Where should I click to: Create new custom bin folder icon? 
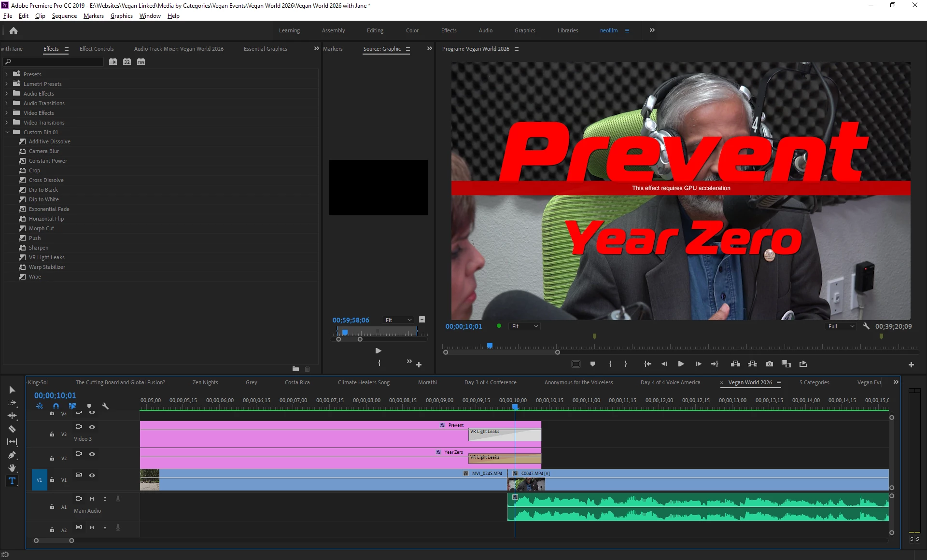(x=295, y=369)
